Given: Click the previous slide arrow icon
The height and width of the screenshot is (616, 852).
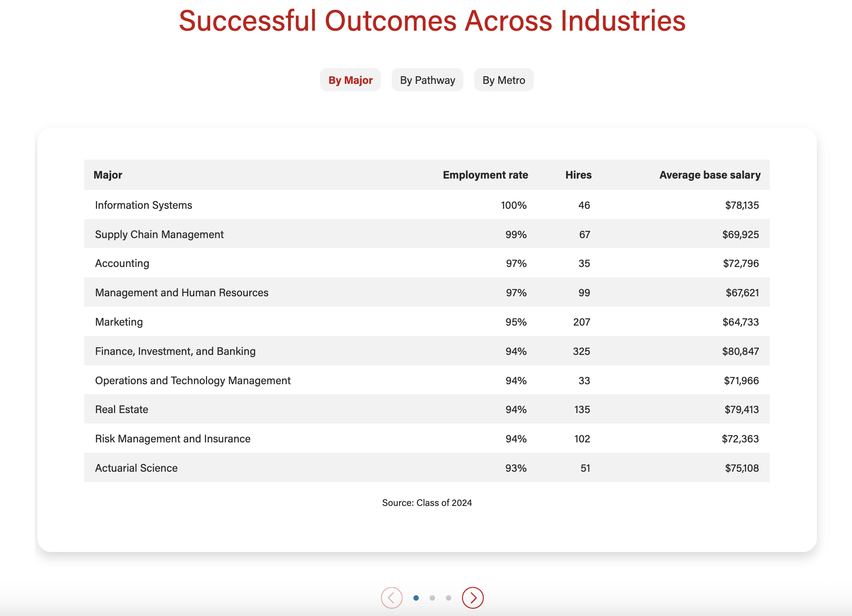Looking at the screenshot, I should pos(391,598).
